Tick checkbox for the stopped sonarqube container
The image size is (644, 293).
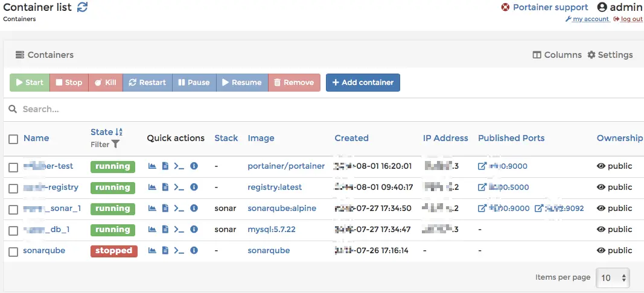[13, 251]
